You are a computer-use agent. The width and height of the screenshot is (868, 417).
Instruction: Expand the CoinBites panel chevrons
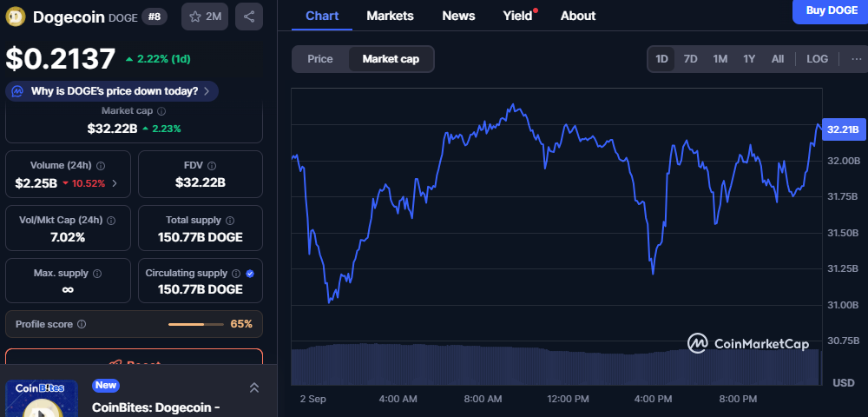[254, 387]
